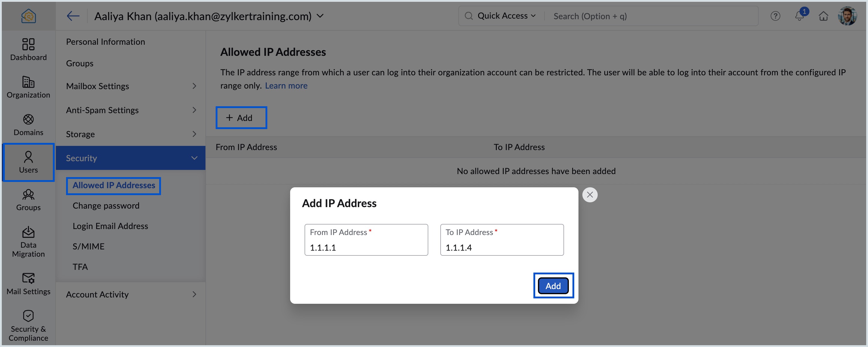Open the Domains section

28,125
